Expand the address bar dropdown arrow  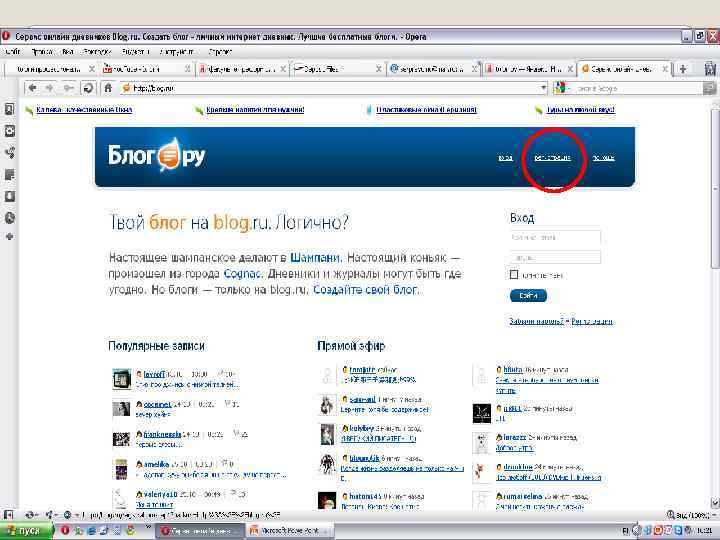coord(544,88)
